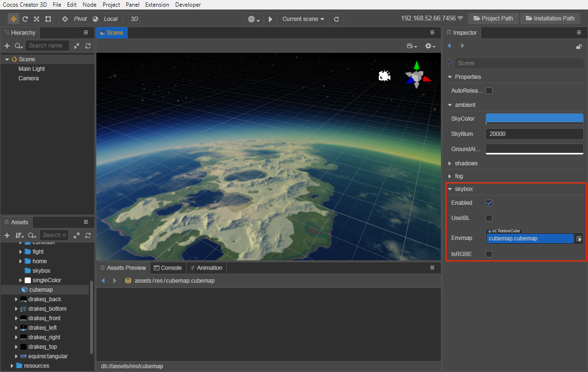
Task: Open the Hierarchy panel menu
Action: [86, 32]
